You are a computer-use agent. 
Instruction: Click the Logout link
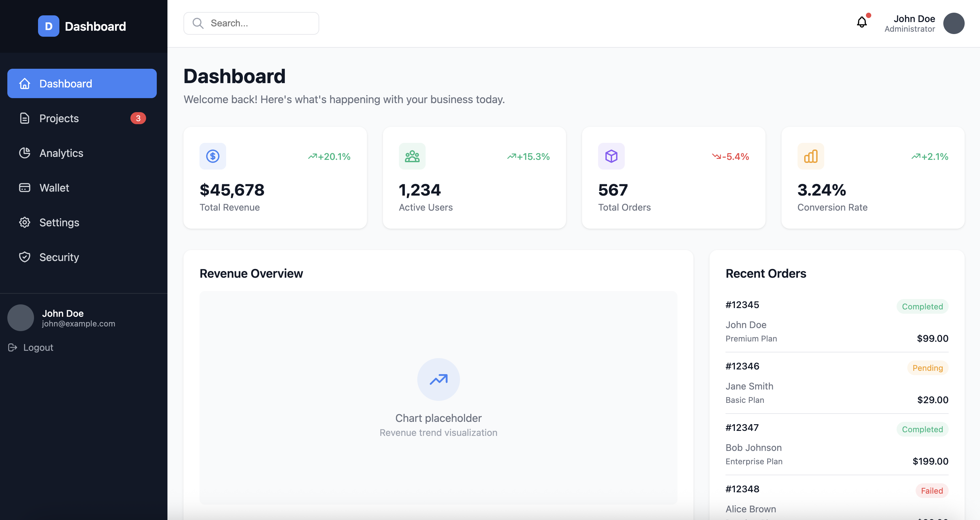coord(38,347)
